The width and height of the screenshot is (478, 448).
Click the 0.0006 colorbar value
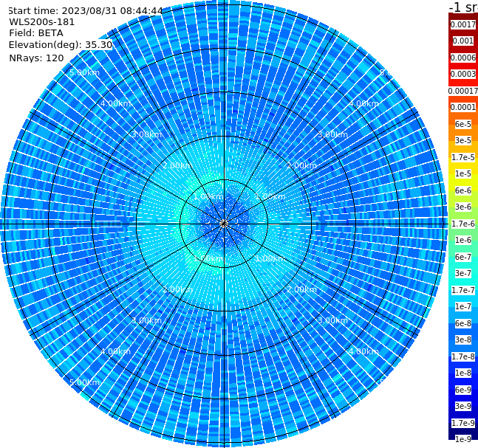pyautogui.click(x=463, y=58)
